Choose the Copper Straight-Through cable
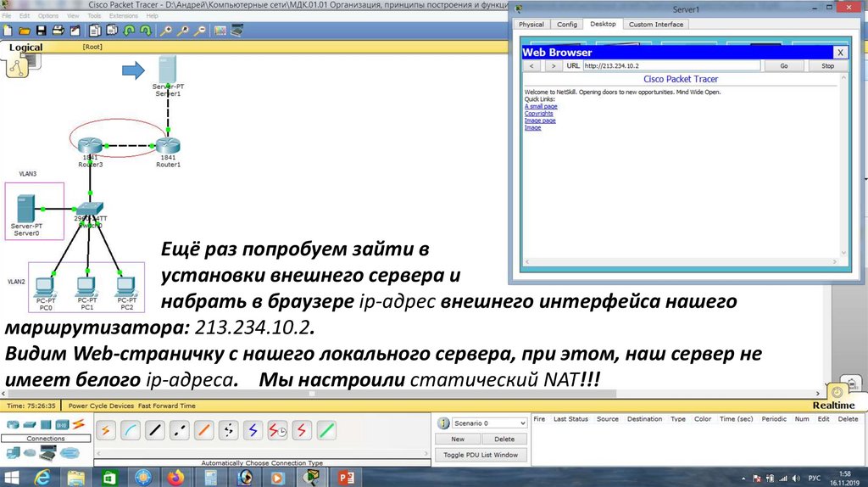Viewport: 868px width, 487px height. point(155,430)
